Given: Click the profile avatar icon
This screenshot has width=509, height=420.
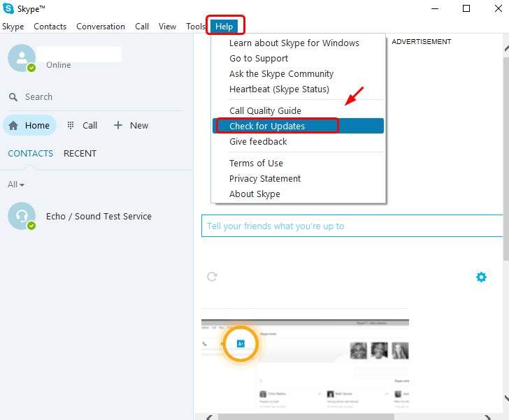Looking at the screenshot, I should 22,58.
